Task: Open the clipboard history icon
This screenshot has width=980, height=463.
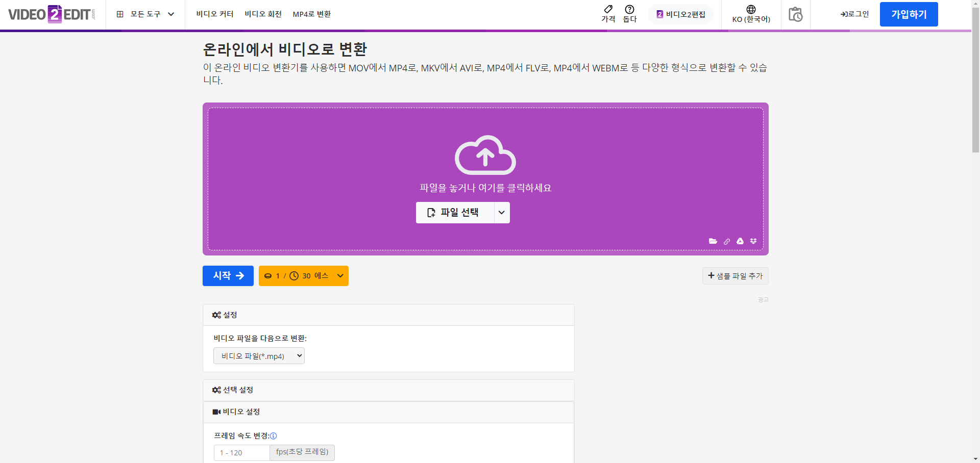Action: tap(796, 14)
